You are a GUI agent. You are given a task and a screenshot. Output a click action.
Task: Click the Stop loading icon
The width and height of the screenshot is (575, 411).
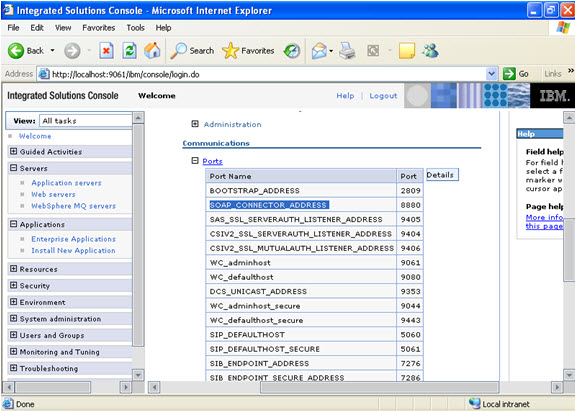click(106, 51)
